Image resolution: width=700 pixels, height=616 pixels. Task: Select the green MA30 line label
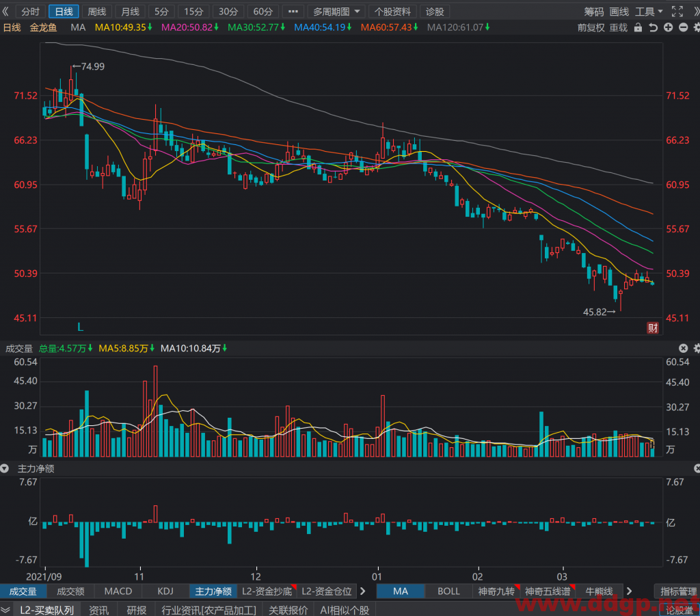point(256,27)
